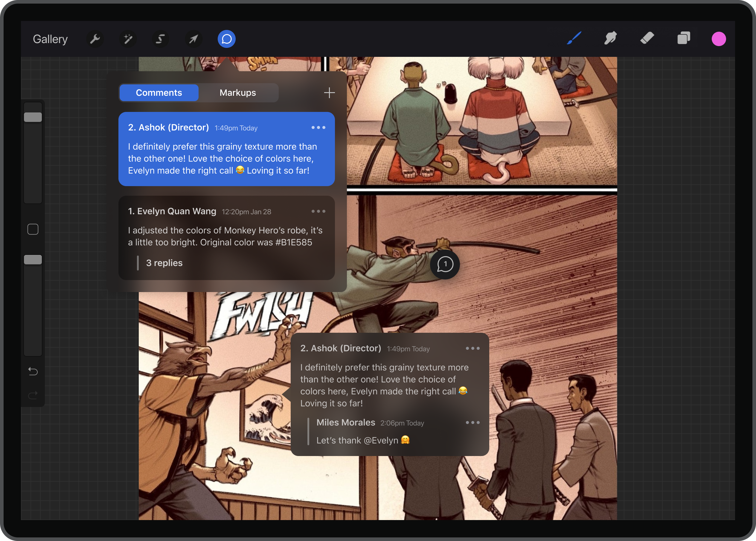Select Evelyn Quan Wang comment card
The width and height of the screenshot is (756, 541).
click(x=226, y=238)
